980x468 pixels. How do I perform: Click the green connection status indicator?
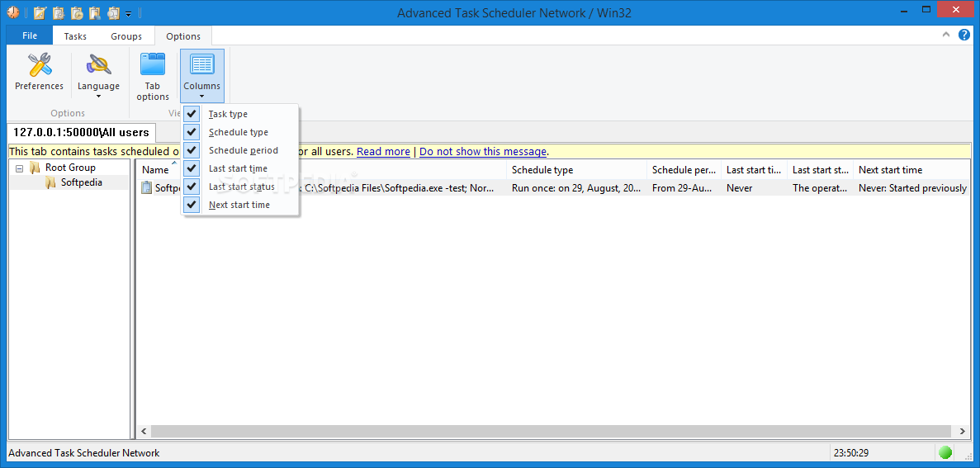point(945,452)
